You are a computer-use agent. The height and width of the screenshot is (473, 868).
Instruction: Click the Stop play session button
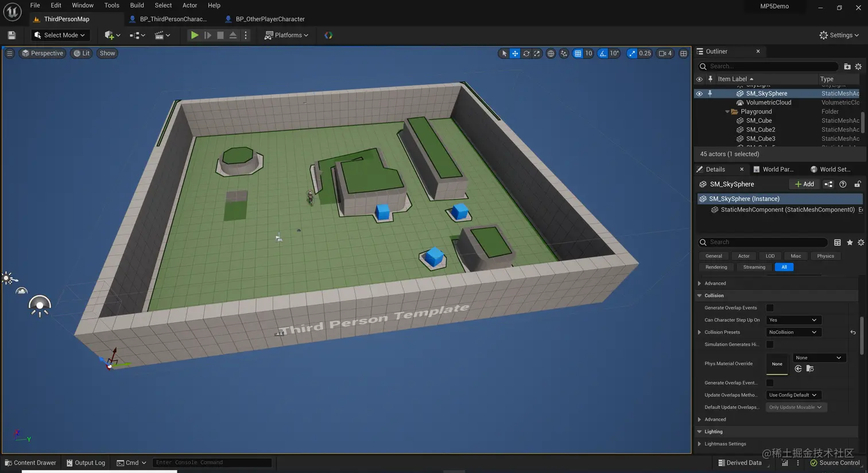pyautogui.click(x=220, y=35)
